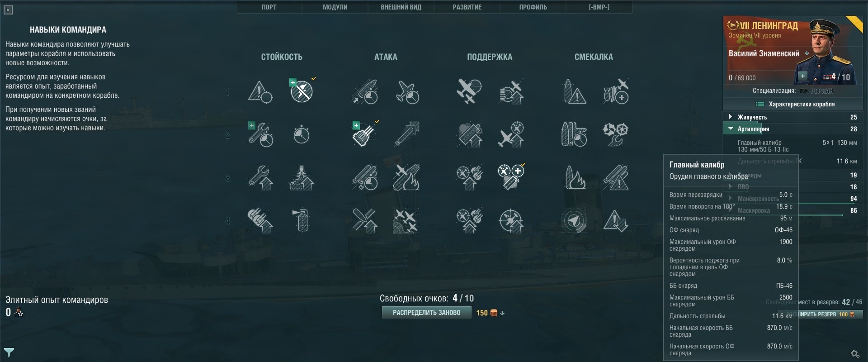Select the stopwatch skill icon in Стойкость row 2

pos(301,134)
